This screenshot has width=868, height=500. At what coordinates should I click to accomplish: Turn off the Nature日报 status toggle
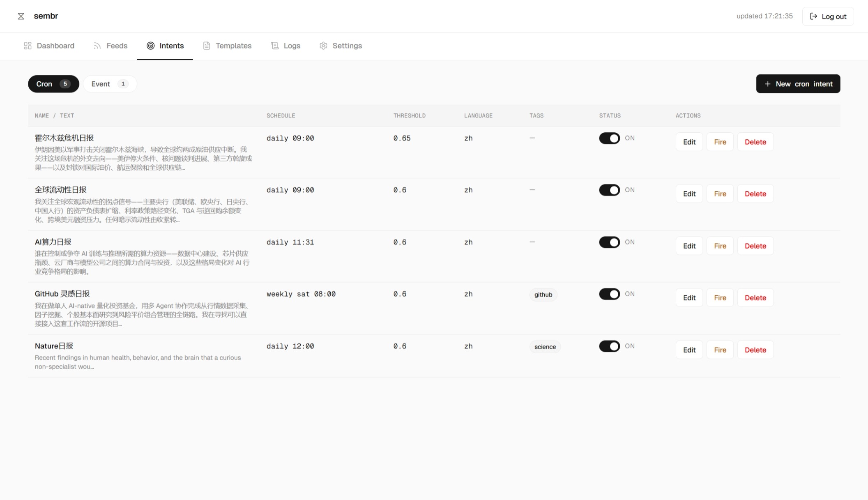[x=610, y=346]
